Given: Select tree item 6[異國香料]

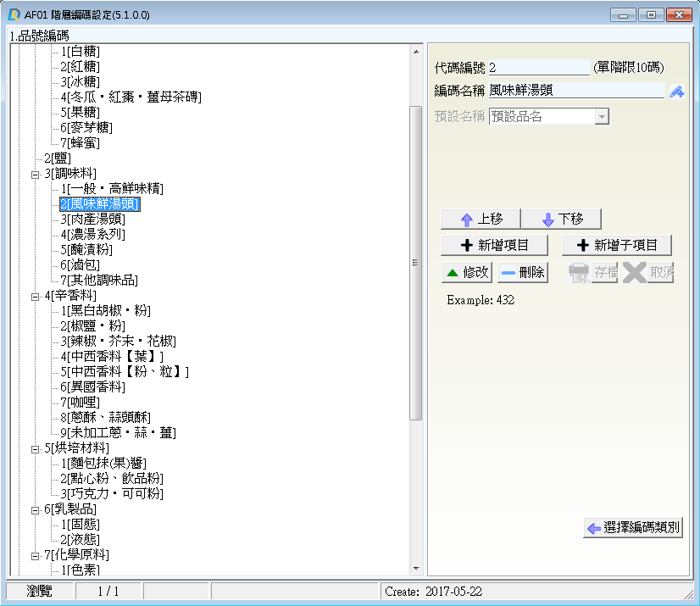Looking at the screenshot, I should pyautogui.click(x=93, y=386).
